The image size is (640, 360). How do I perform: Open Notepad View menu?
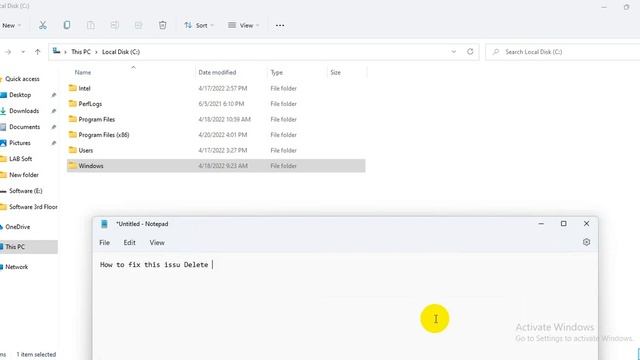tap(157, 242)
